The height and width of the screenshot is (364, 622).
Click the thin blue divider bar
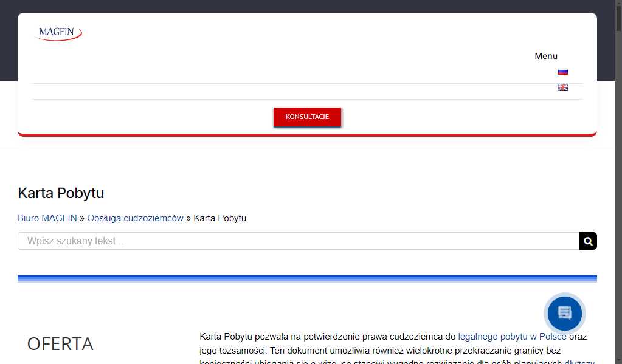click(x=308, y=278)
